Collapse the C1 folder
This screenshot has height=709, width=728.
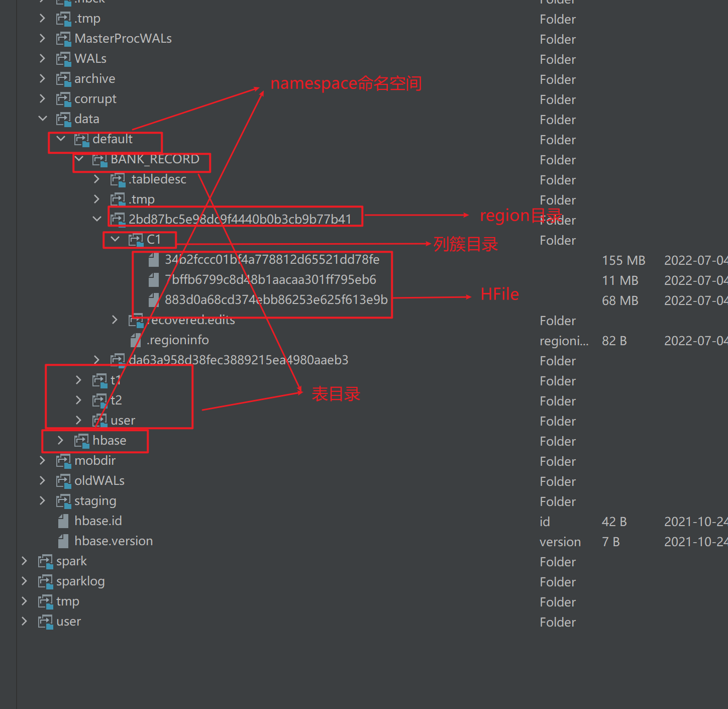(115, 239)
